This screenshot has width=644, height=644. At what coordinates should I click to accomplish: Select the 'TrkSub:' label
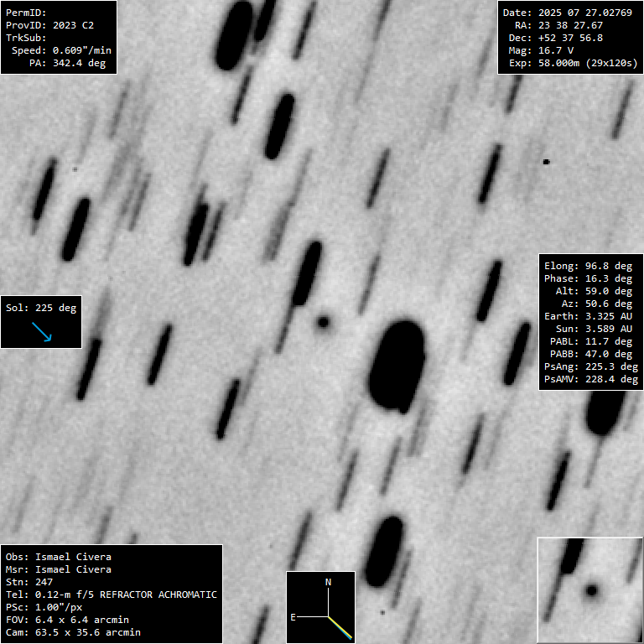click(26, 38)
